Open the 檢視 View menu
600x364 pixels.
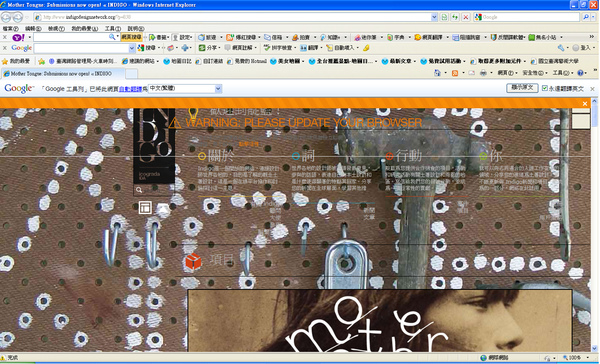pos(56,28)
